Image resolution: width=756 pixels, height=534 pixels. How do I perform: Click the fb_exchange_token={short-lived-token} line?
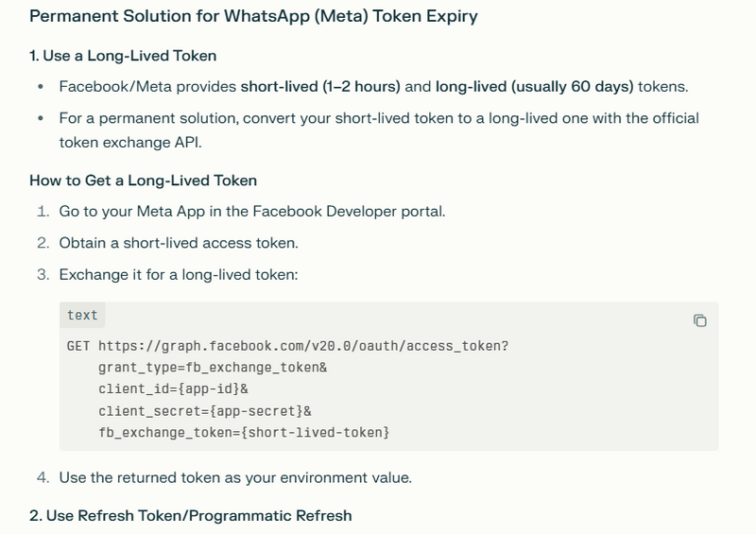(x=244, y=432)
